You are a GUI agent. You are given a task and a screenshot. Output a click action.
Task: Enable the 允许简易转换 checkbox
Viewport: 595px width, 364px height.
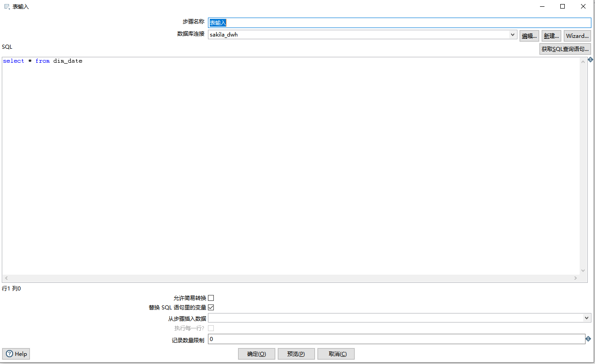211,297
